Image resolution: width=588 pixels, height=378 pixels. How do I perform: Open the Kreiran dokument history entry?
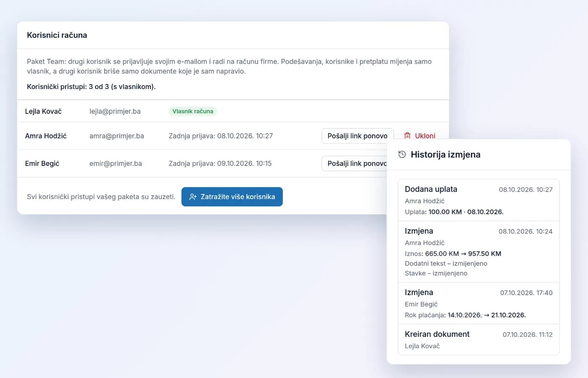coord(479,340)
